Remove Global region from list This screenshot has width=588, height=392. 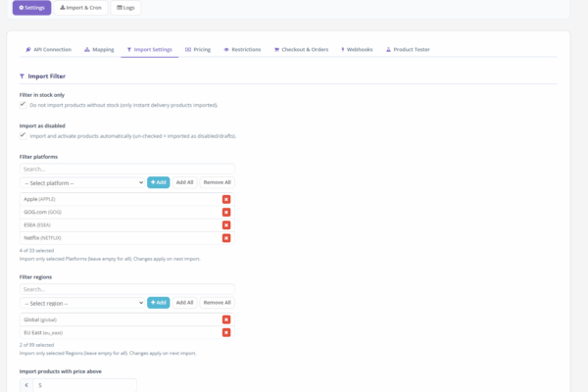(226, 319)
